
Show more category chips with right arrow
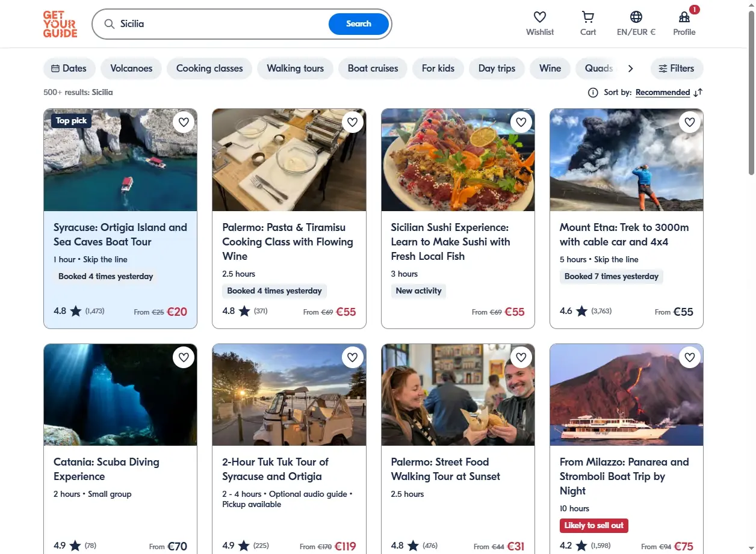tap(630, 69)
